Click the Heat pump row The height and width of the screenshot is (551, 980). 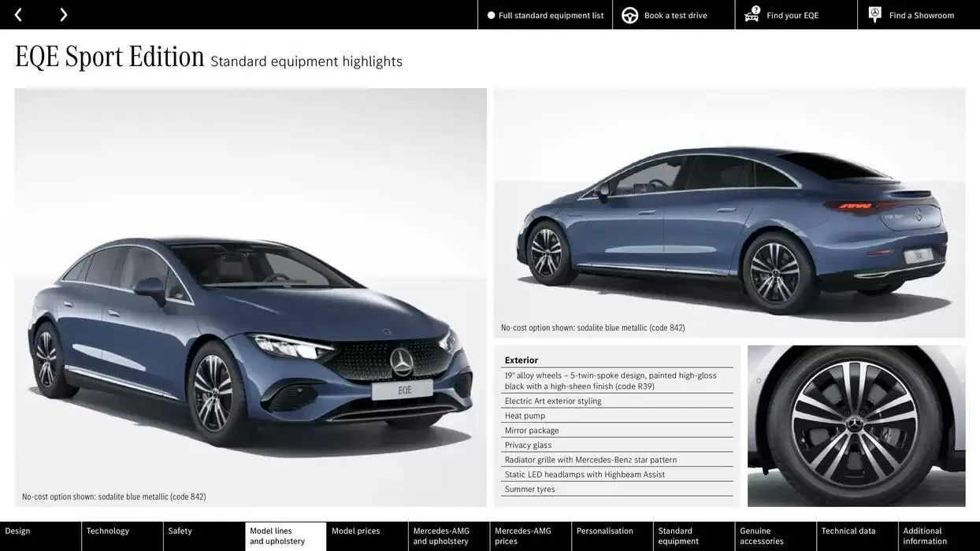click(617, 416)
